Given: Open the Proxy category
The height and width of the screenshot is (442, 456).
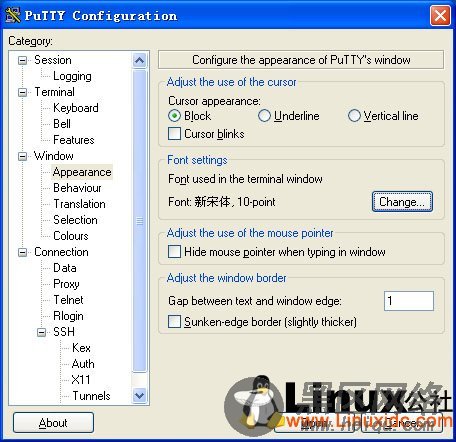Looking at the screenshot, I should coord(66,284).
